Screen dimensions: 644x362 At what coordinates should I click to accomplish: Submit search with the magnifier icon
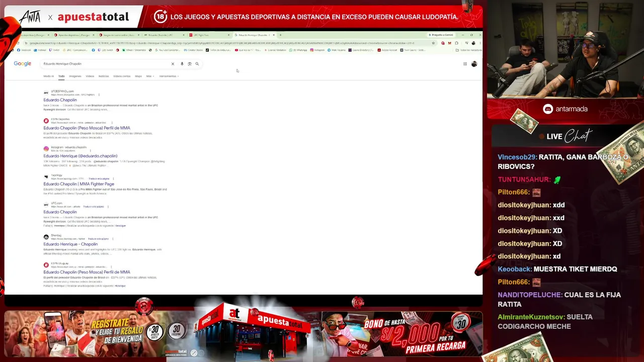[x=197, y=64]
